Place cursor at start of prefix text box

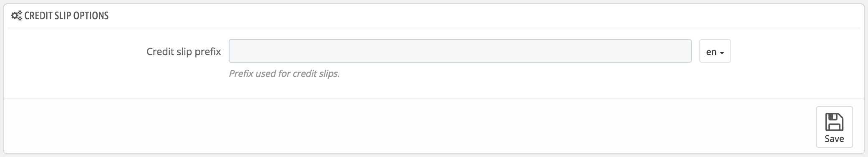pyautogui.click(x=233, y=51)
